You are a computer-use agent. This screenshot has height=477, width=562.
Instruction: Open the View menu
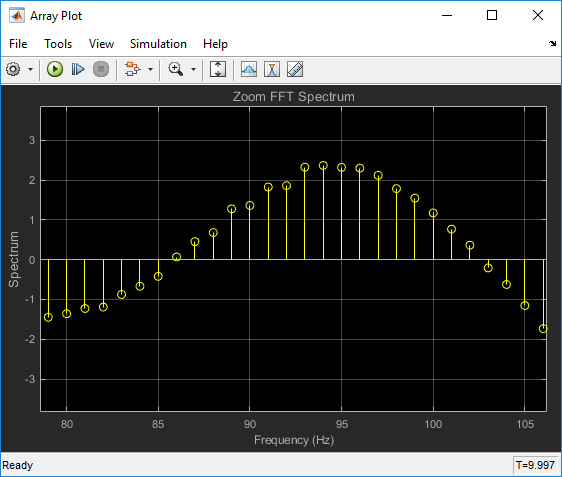point(101,44)
